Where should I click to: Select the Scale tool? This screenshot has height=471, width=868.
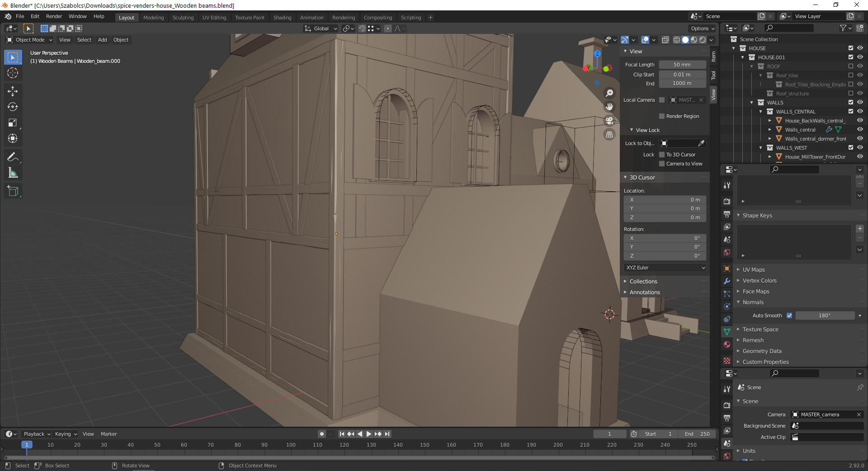coord(13,123)
